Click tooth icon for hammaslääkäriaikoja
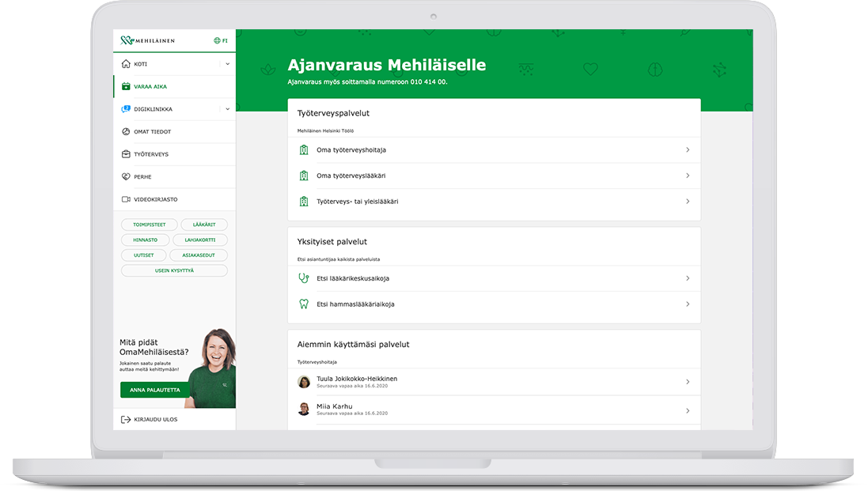This screenshot has width=868, height=491. (x=303, y=304)
